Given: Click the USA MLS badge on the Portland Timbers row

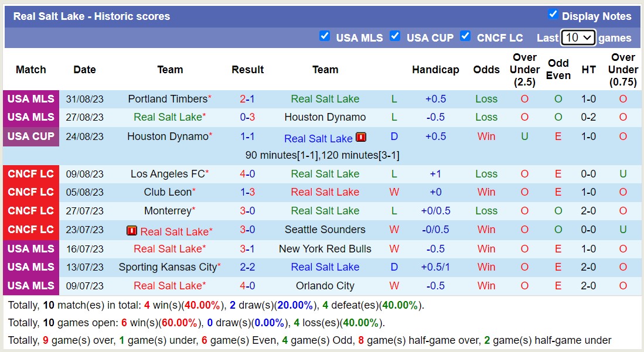Looking at the screenshot, I should click(x=30, y=98).
